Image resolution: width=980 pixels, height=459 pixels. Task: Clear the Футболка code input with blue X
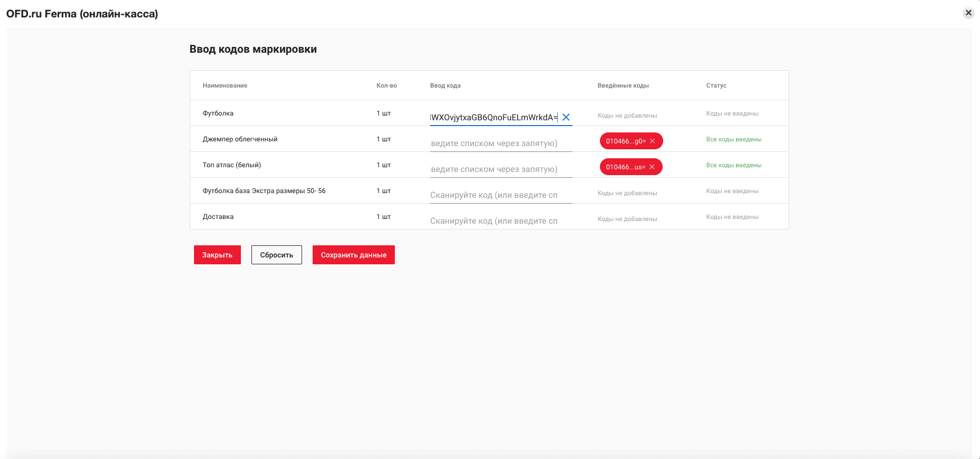tap(566, 117)
